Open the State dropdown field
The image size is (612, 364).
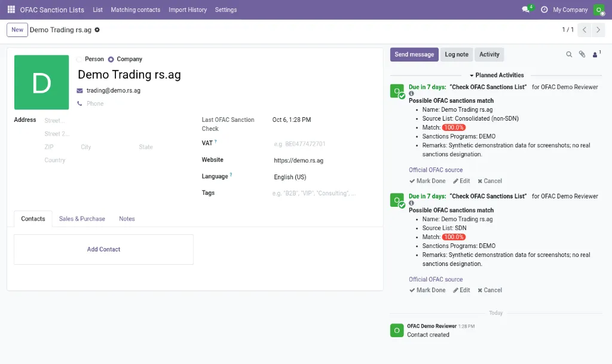163,147
